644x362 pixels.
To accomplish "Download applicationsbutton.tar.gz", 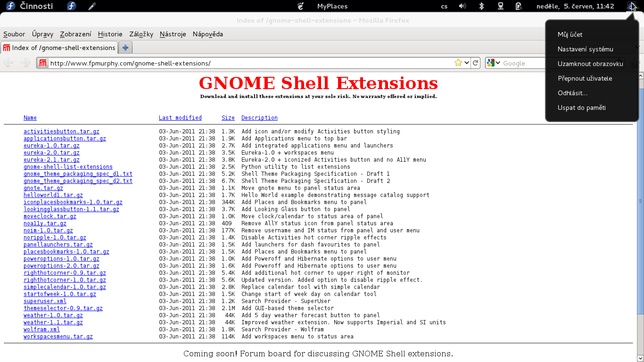I will pyautogui.click(x=65, y=139).
